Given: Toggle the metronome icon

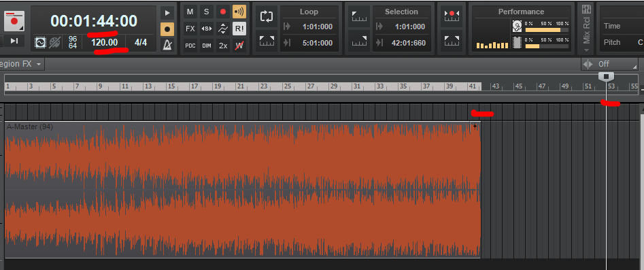Looking at the screenshot, I should 167,44.
